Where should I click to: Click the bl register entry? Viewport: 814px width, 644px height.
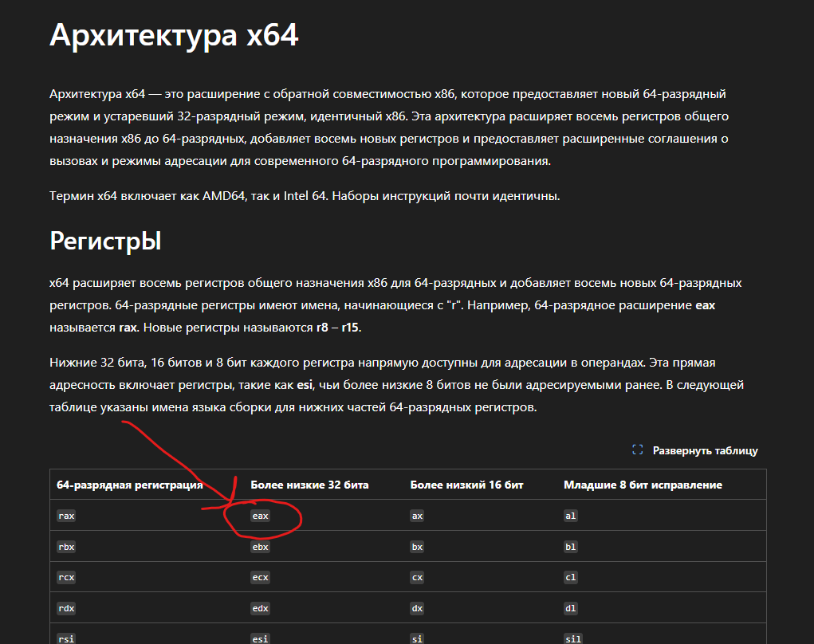pyautogui.click(x=571, y=547)
